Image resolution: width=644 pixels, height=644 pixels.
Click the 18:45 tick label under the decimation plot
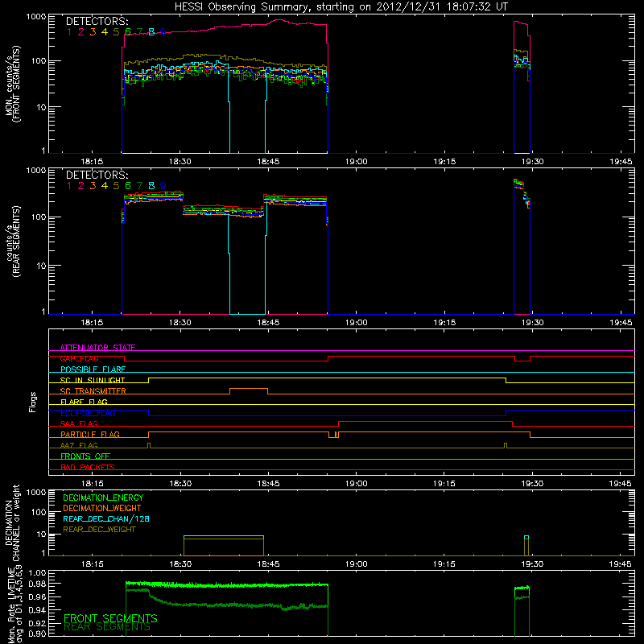coord(268,564)
